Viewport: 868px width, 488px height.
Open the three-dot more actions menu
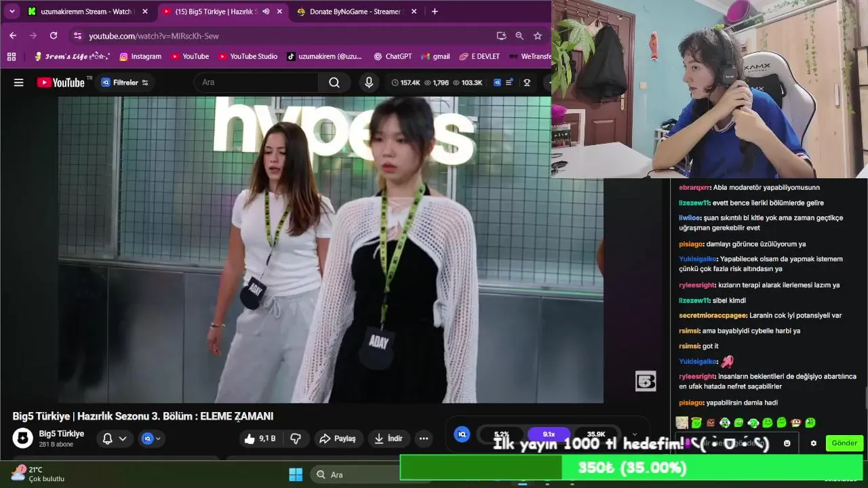(424, 439)
